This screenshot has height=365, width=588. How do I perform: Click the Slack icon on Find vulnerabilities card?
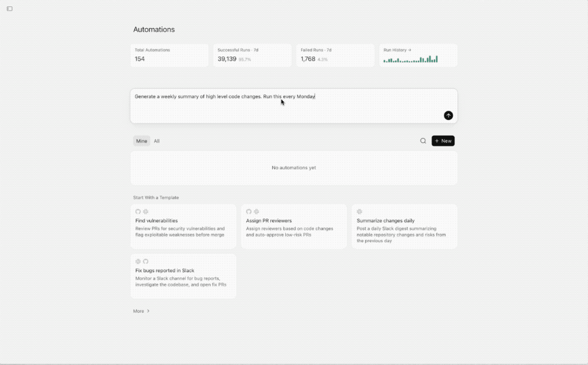point(146,212)
